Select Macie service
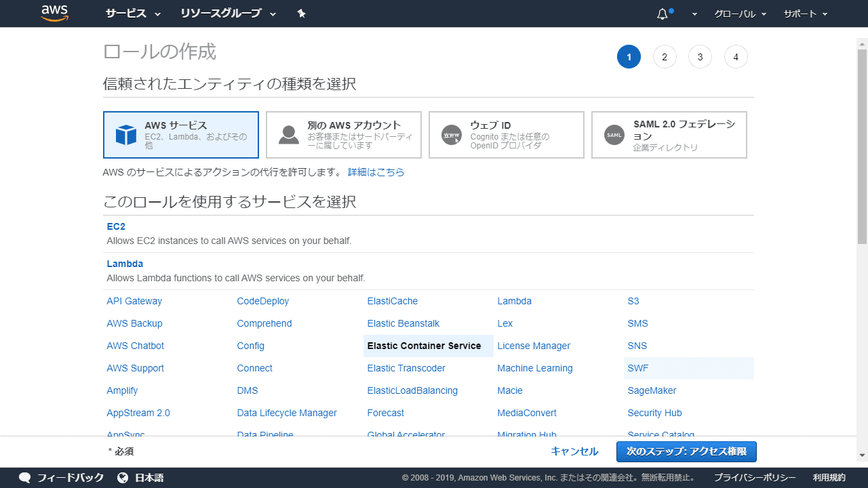The image size is (868, 488). coord(510,390)
